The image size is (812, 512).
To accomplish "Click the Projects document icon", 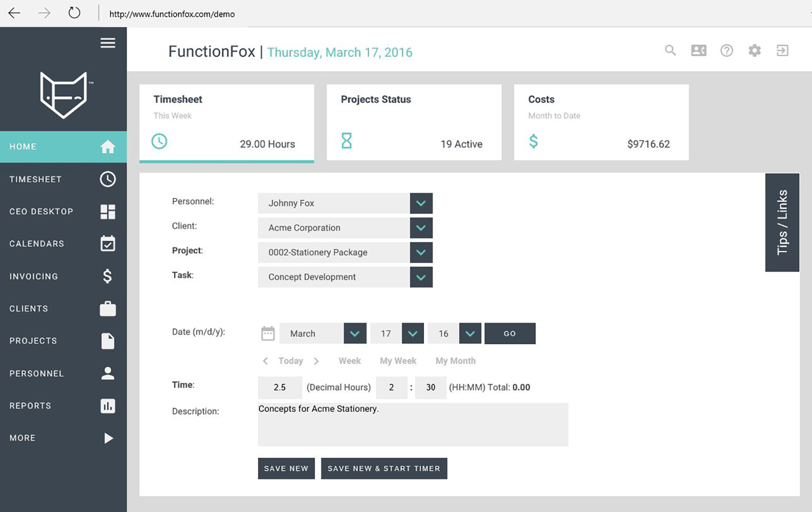I will point(108,341).
